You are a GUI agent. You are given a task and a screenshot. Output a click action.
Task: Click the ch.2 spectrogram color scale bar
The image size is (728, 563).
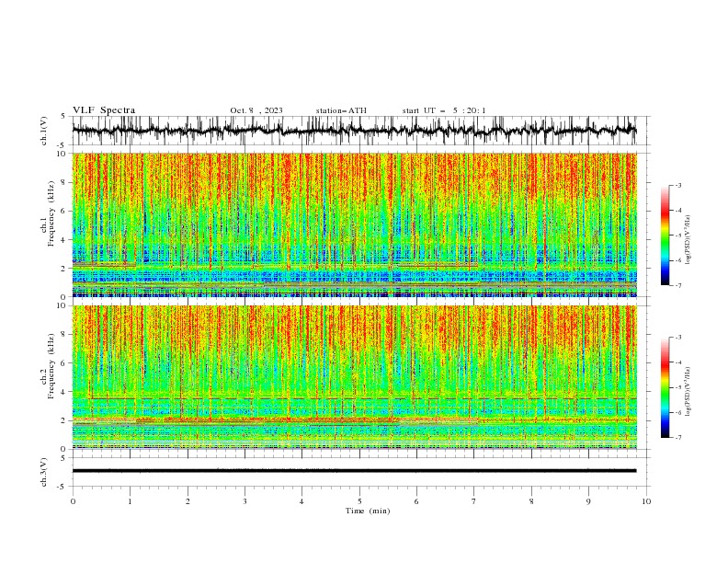coord(665,387)
